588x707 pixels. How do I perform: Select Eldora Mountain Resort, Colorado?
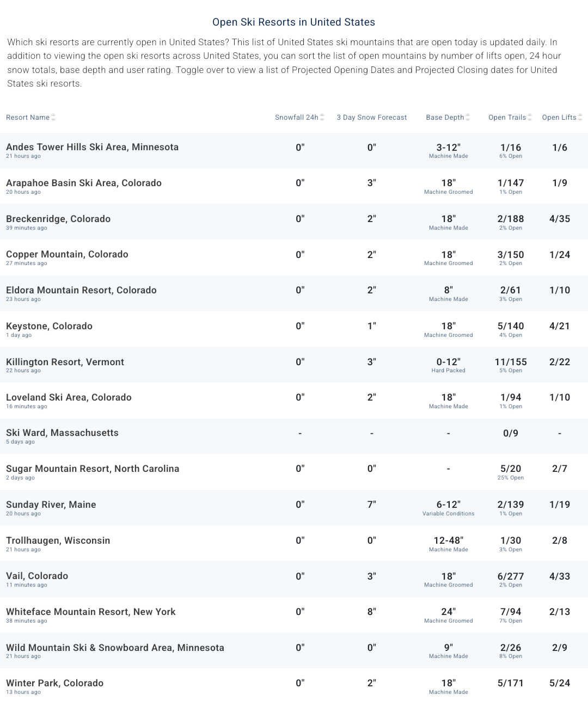(81, 290)
